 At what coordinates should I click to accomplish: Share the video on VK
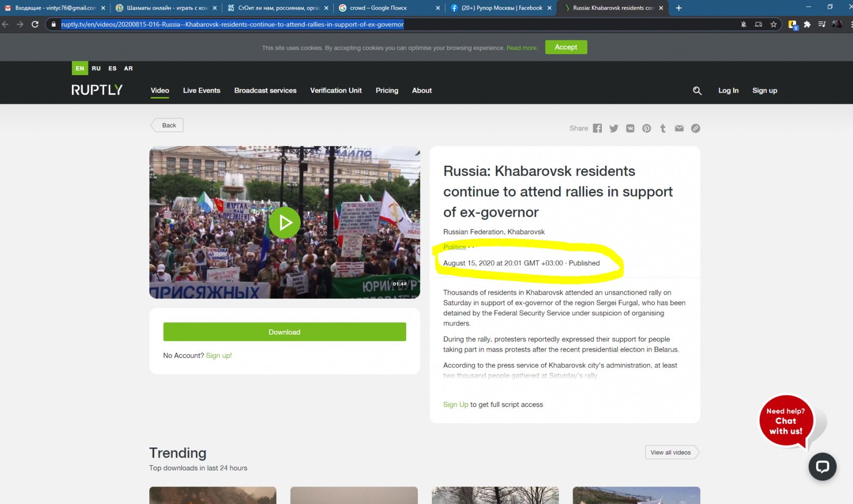click(630, 128)
